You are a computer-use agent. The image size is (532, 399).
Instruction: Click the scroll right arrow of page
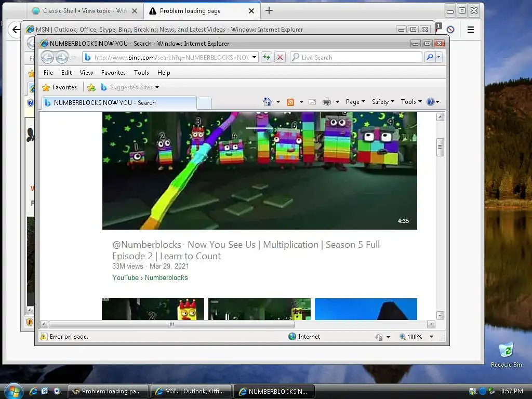[431, 324]
